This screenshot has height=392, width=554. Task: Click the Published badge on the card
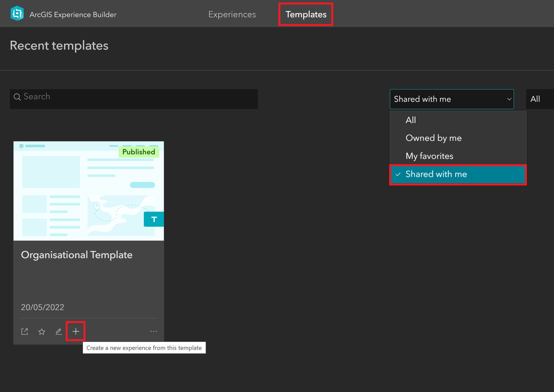[139, 152]
